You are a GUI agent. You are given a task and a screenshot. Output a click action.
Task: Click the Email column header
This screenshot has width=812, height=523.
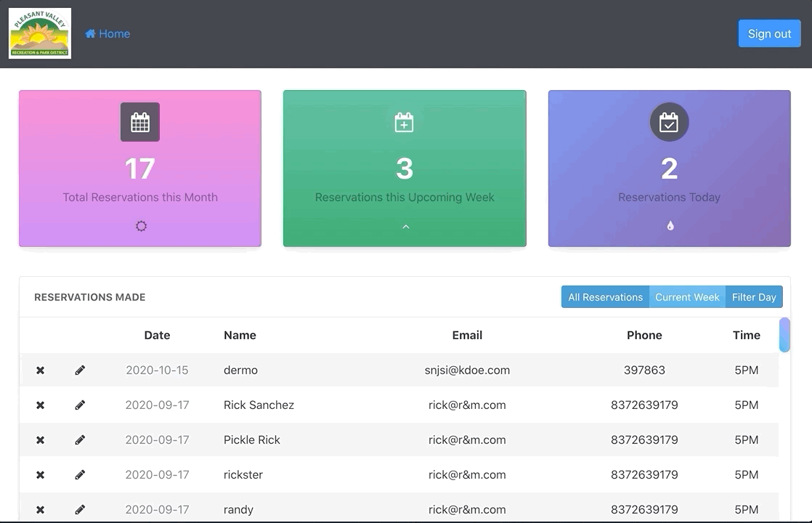click(467, 335)
